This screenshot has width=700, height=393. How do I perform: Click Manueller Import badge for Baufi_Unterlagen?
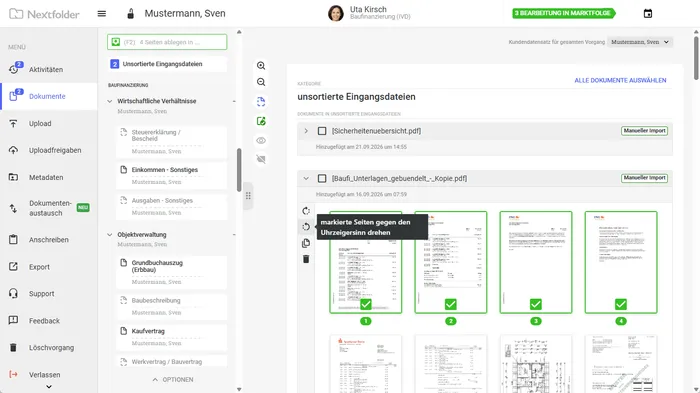tap(644, 178)
